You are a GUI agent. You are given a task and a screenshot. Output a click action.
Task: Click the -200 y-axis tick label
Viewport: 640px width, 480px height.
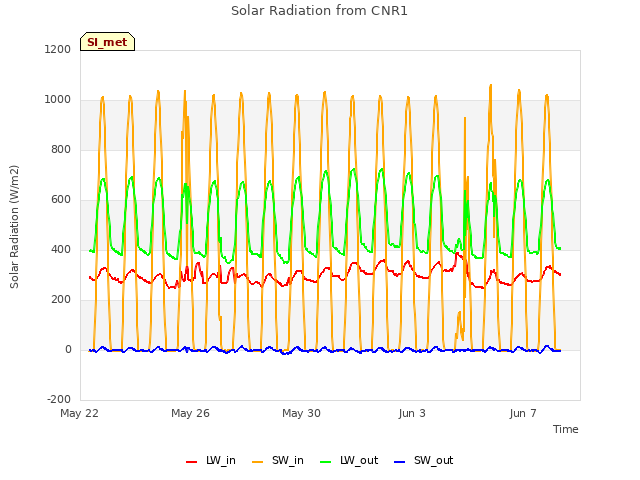click(x=59, y=399)
